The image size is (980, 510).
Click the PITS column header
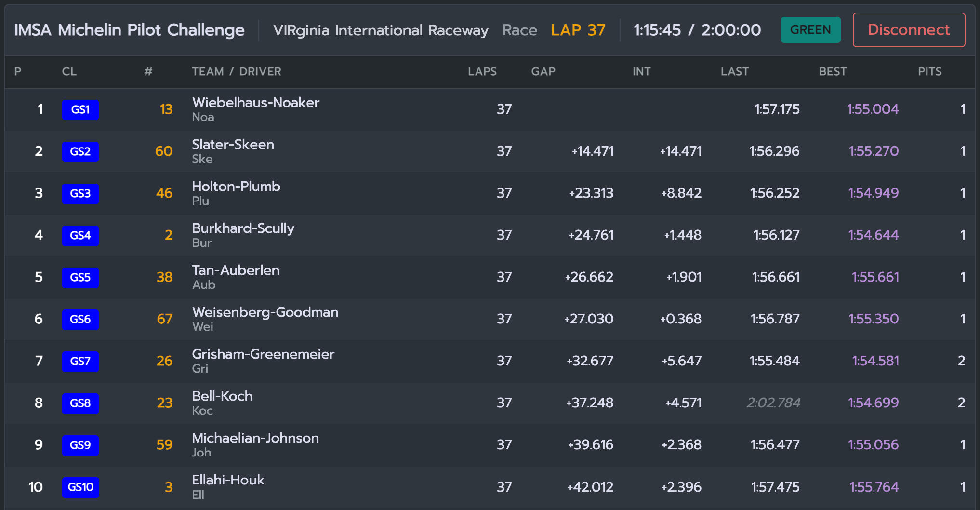point(929,71)
